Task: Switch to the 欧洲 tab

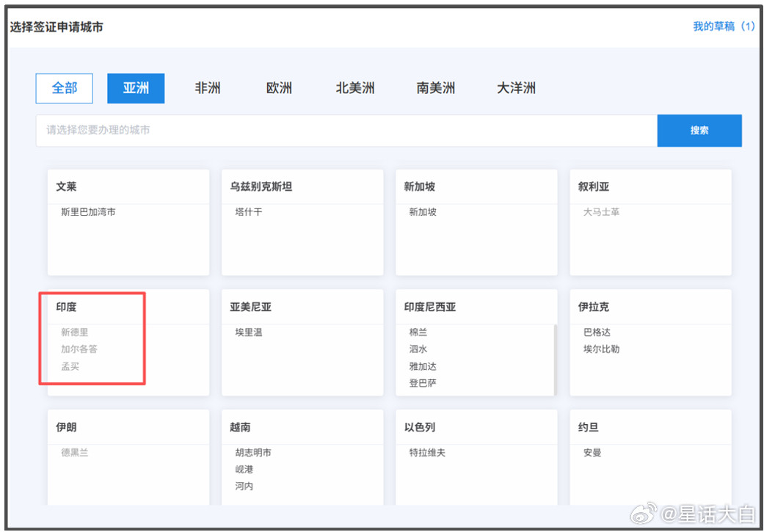Action: (x=279, y=88)
